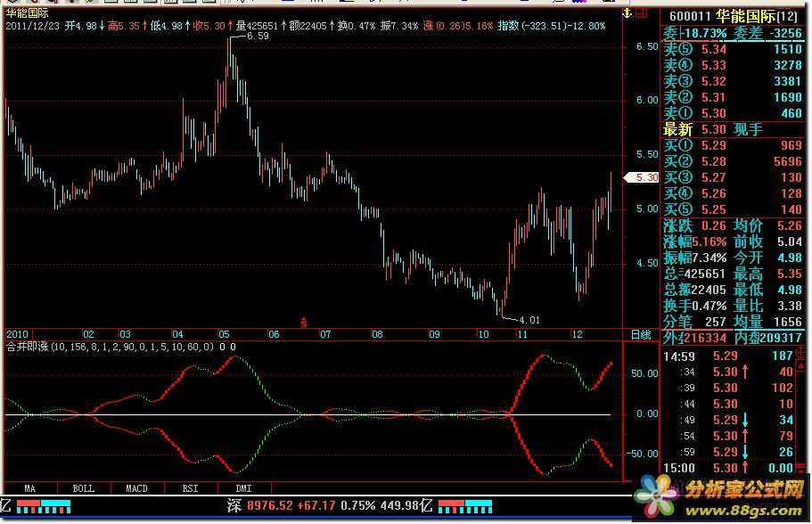This screenshot has height=524, width=812.
Task: Click the 4.01 low price label
Action: click(x=529, y=320)
